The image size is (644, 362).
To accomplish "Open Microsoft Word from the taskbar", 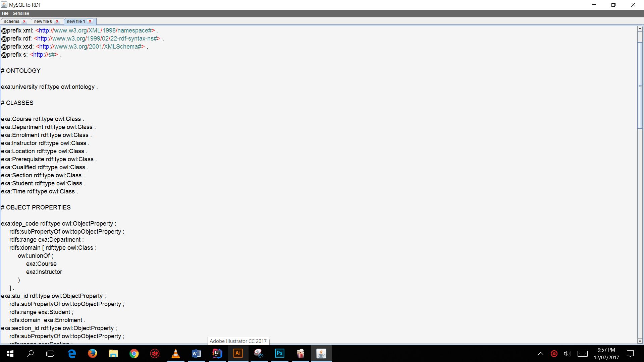I will pyautogui.click(x=196, y=353).
